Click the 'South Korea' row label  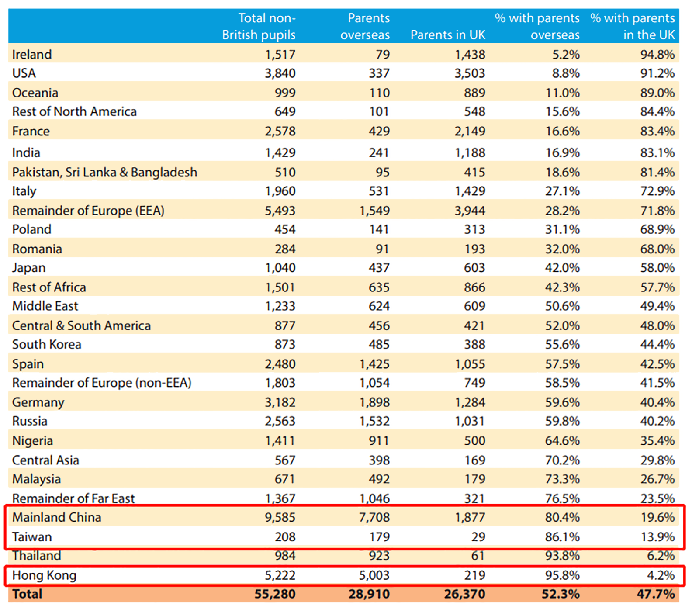47,344
